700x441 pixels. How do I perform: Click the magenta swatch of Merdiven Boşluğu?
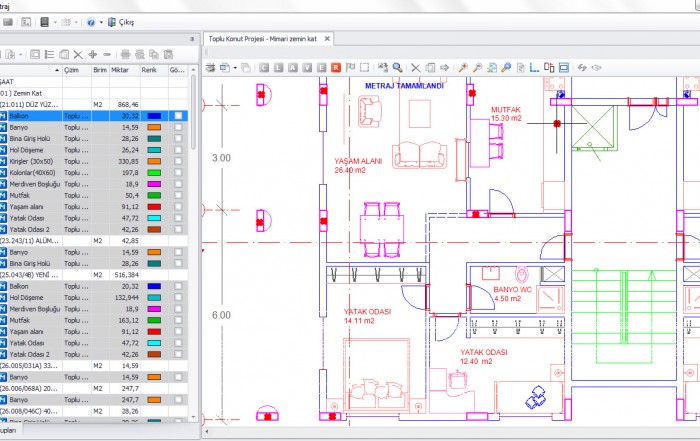click(x=154, y=184)
